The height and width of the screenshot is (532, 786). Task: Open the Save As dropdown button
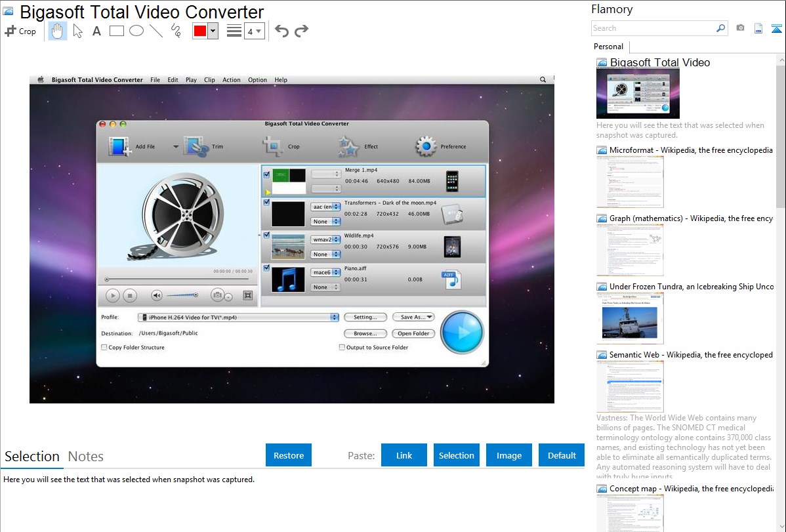(x=413, y=317)
